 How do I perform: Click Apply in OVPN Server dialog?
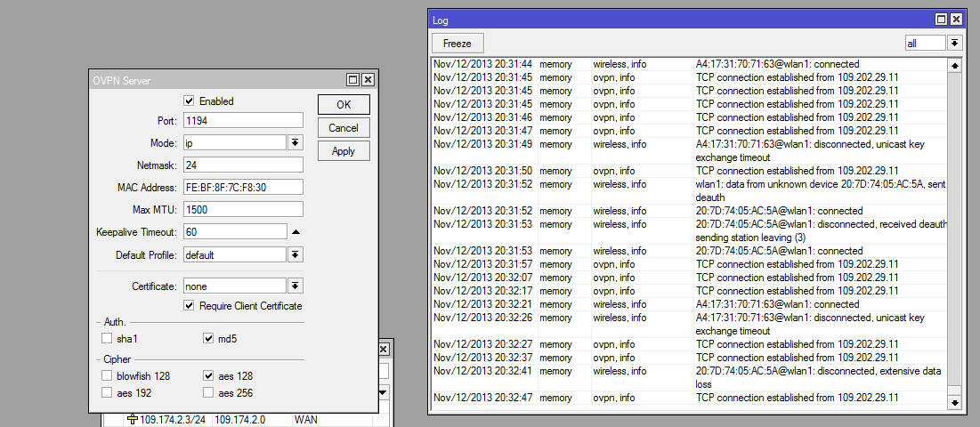tap(344, 151)
